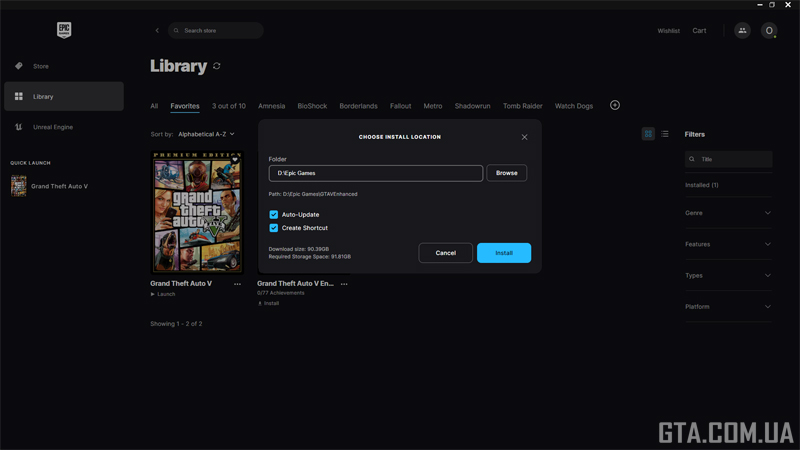Switch to grid view icon
Image resolution: width=800 pixels, height=450 pixels.
(x=648, y=134)
